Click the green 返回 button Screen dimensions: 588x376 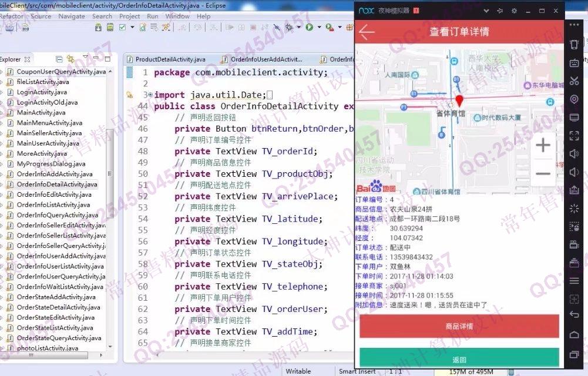tap(459, 359)
